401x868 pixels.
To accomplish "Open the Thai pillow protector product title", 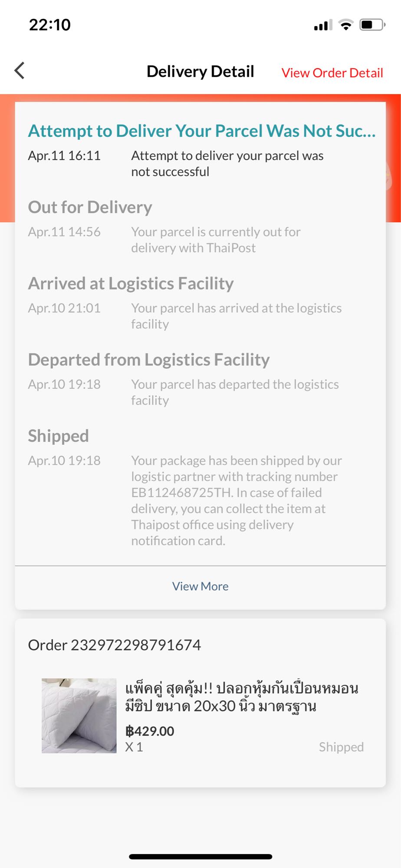I will tap(241, 697).
